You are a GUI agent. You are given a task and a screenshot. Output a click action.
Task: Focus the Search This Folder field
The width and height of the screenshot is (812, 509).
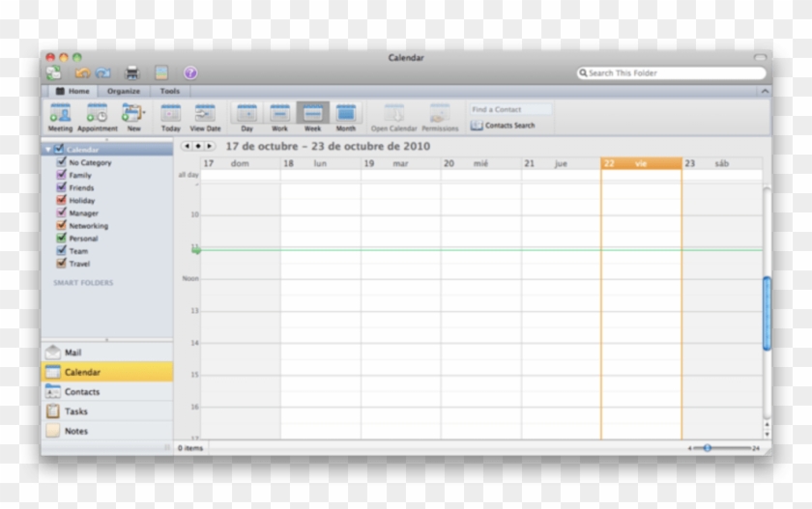(672, 73)
